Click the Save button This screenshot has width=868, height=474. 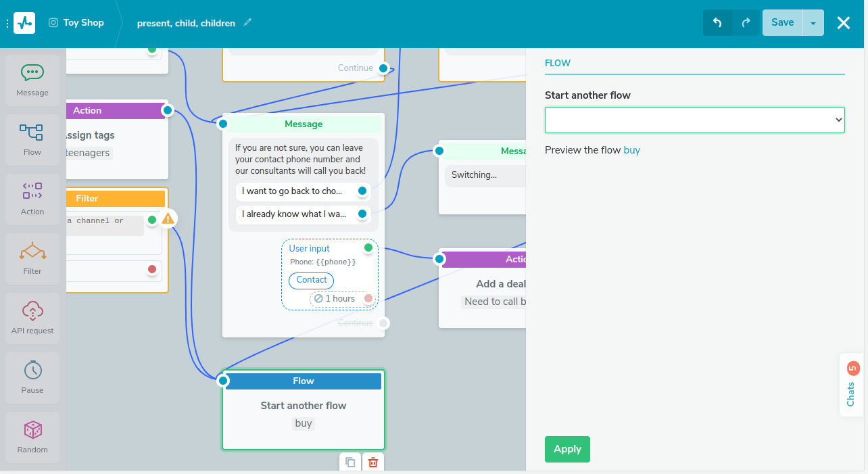click(782, 22)
